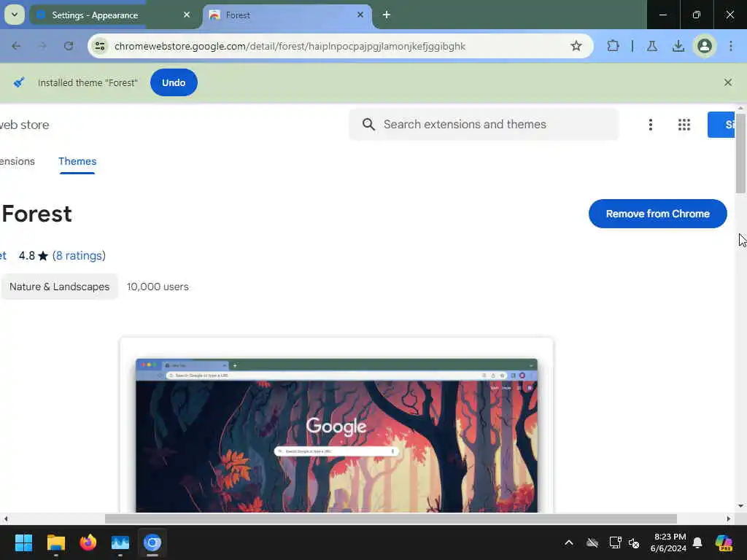Show hidden system tray icons
Image resolution: width=747 pixels, height=560 pixels.
pyautogui.click(x=569, y=542)
